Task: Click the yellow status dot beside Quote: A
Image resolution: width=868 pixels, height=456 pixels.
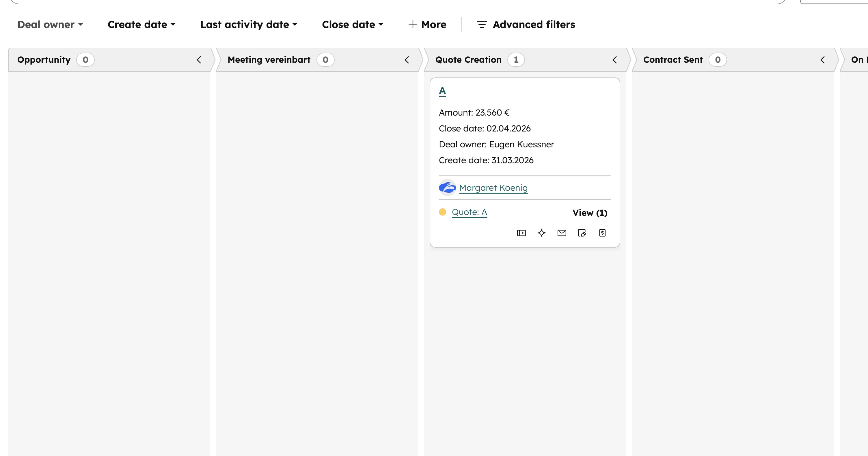Action: point(443,212)
